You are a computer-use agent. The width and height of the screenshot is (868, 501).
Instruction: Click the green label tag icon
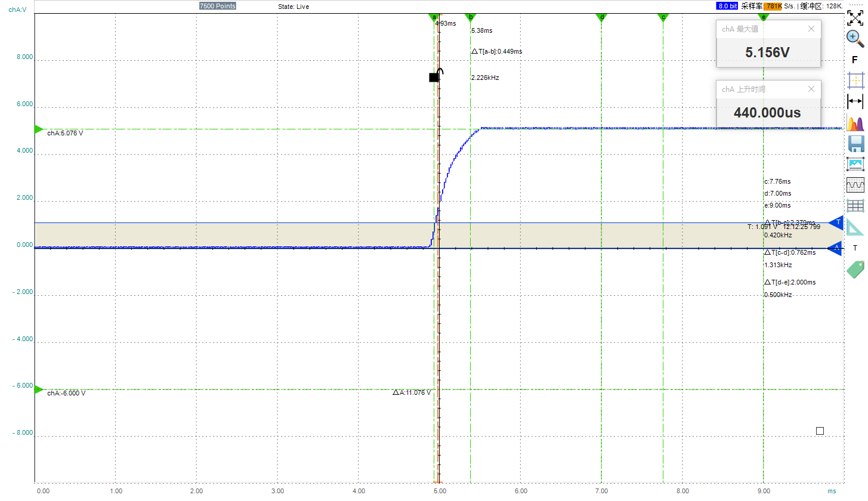click(x=855, y=269)
